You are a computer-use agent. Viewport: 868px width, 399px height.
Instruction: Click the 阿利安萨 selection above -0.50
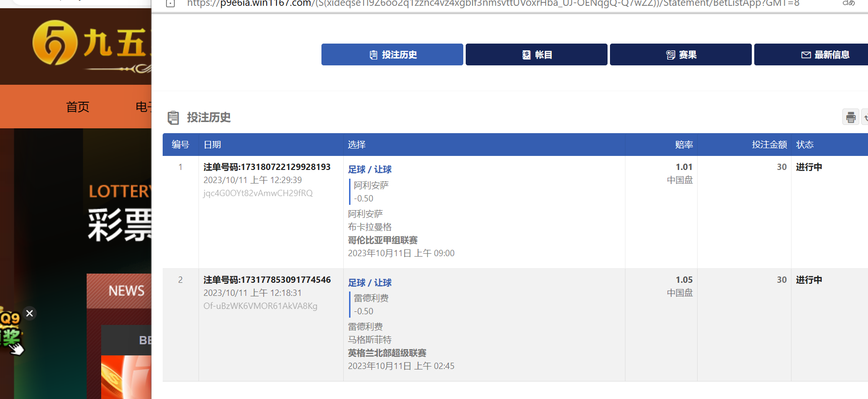(x=371, y=185)
